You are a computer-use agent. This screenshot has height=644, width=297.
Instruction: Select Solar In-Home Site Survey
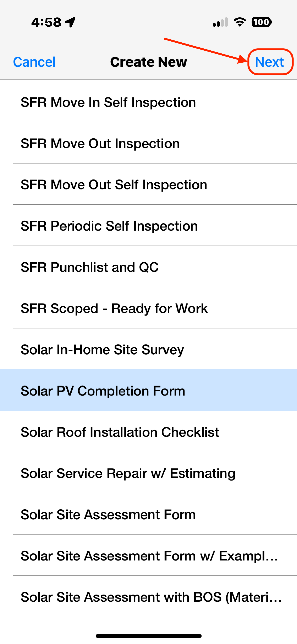click(149, 349)
